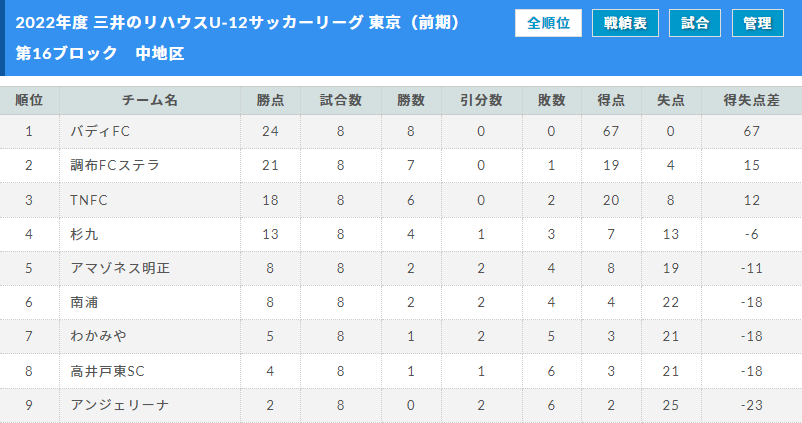Select team name 高井戸東SC

[x=107, y=371]
